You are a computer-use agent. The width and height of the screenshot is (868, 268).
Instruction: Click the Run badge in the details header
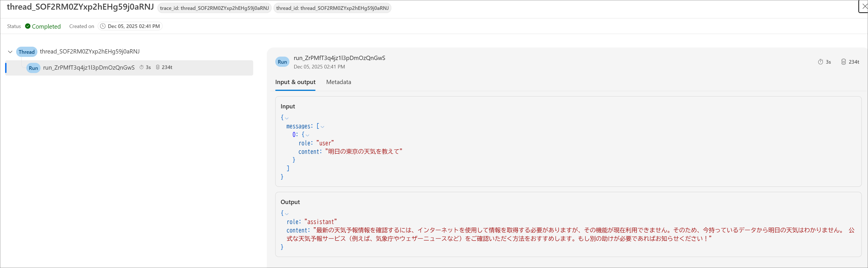[282, 62]
